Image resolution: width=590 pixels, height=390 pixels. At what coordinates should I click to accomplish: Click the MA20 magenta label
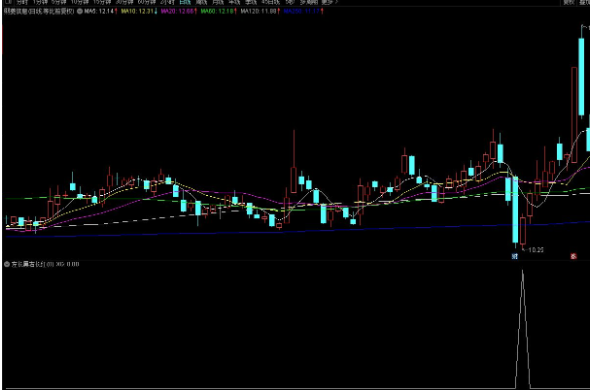[178, 11]
